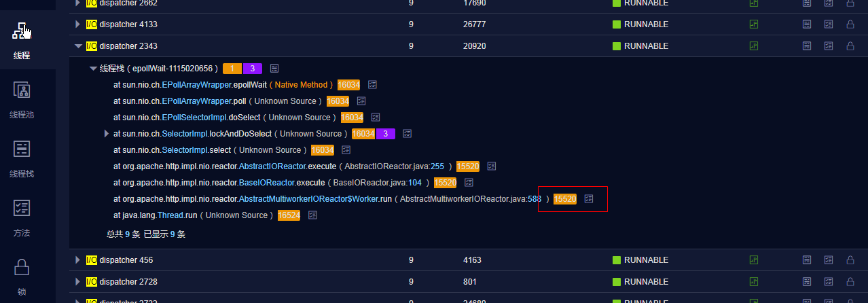Viewport: 868px width, 303px height.
Task: Select the 4163 value in the dispatcher 456 row
Action: point(473,260)
